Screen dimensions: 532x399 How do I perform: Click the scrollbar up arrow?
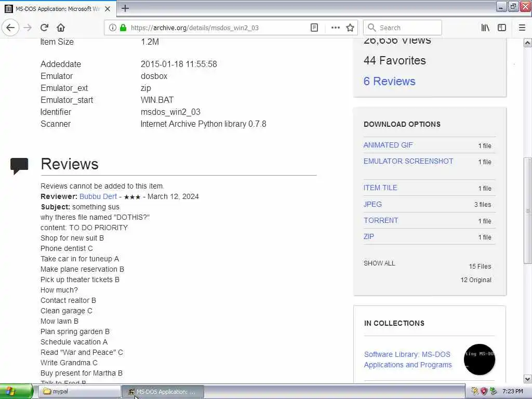tap(528, 43)
